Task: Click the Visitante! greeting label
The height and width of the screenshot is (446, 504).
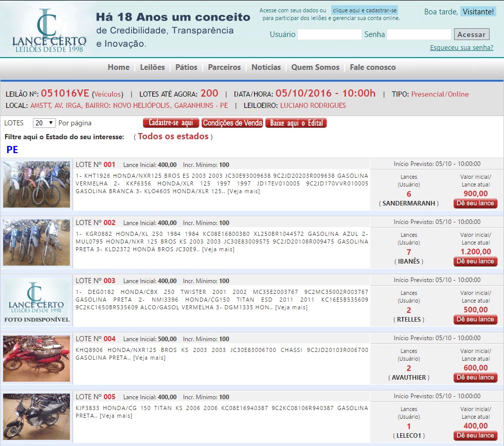Action: tap(478, 11)
